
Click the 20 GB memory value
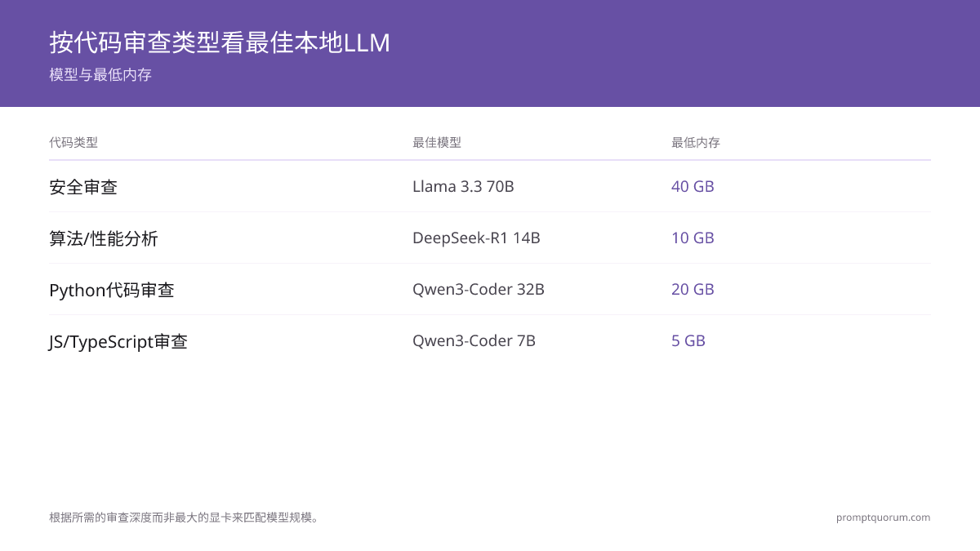tap(693, 289)
